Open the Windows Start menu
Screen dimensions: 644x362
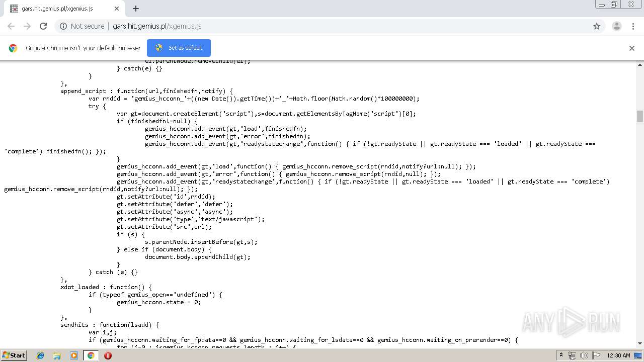14,355
